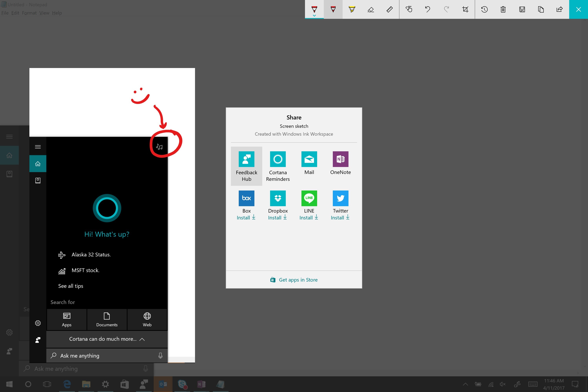Select the eraser tool
This screenshot has width=588, height=392.
371,9
